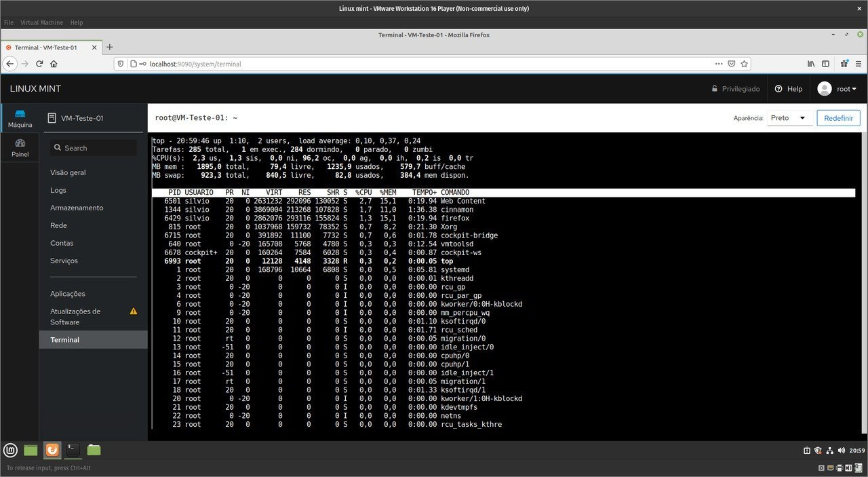
Task: Click the VMware printer status icon
Action: click(x=840, y=468)
